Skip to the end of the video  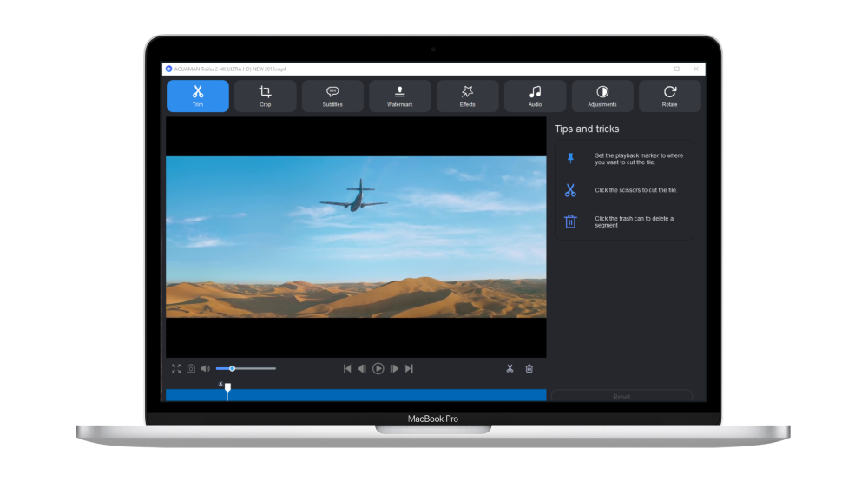point(409,368)
